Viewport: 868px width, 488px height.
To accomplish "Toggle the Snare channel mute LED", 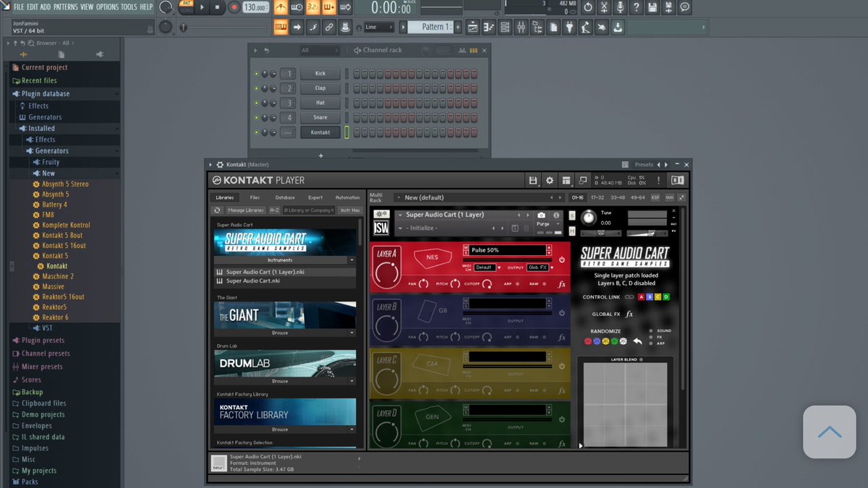I will pyautogui.click(x=256, y=118).
